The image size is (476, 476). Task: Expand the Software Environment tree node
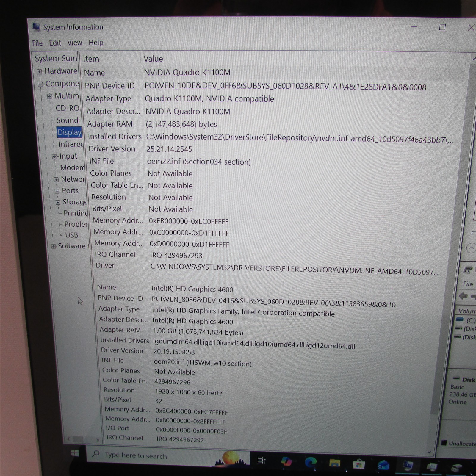(53, 246)
